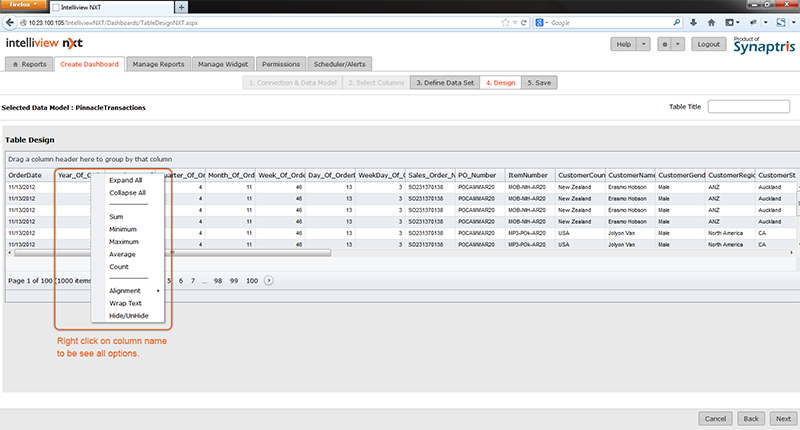Open the Help dropdown arrow
800x430 pixels.
point(642,44)
